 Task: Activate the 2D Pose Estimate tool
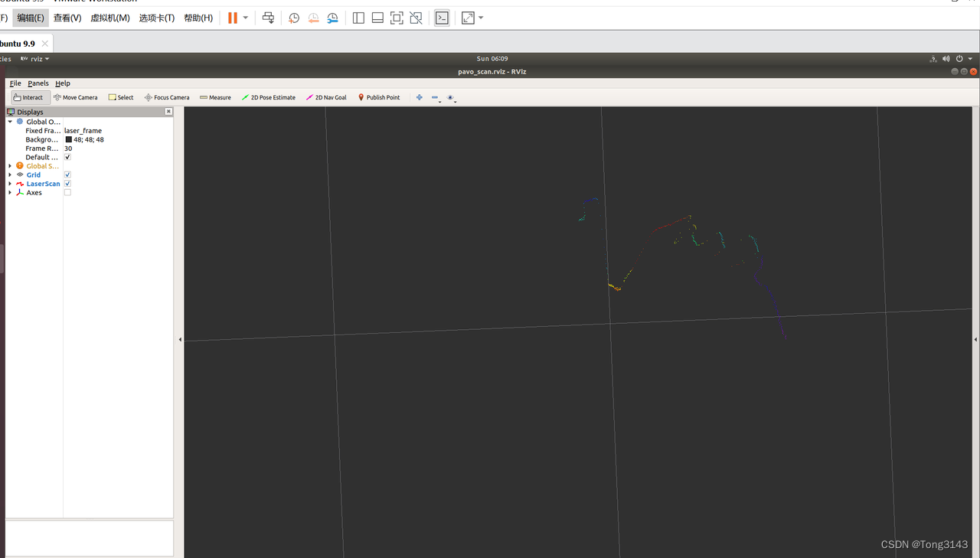click(268, 97)
